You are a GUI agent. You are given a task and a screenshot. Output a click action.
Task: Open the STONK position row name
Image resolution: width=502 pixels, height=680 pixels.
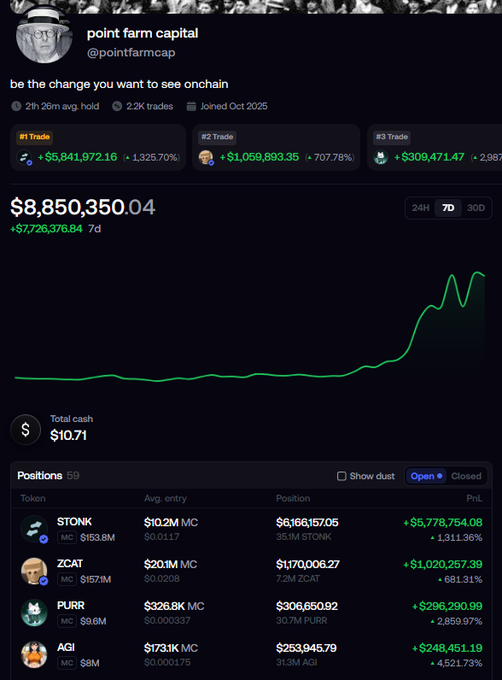74,522
